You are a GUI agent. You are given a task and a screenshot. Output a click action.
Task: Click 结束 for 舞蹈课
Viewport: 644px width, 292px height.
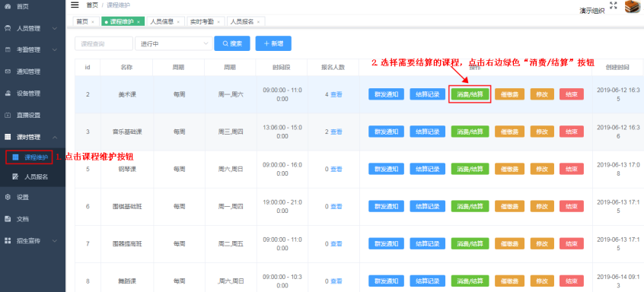(x=572, y=281)
